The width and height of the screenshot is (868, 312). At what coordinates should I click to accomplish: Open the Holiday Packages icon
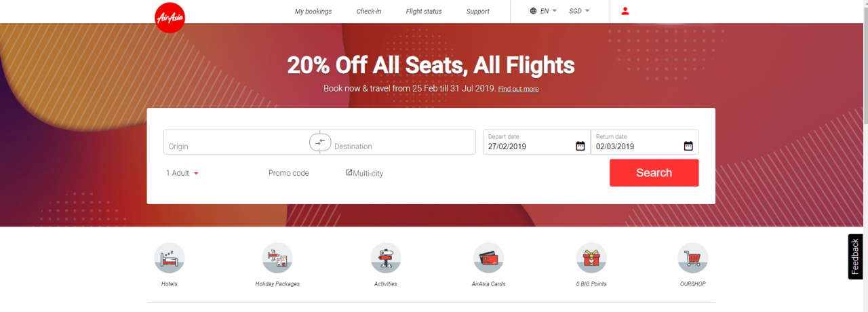pos(277,258)
